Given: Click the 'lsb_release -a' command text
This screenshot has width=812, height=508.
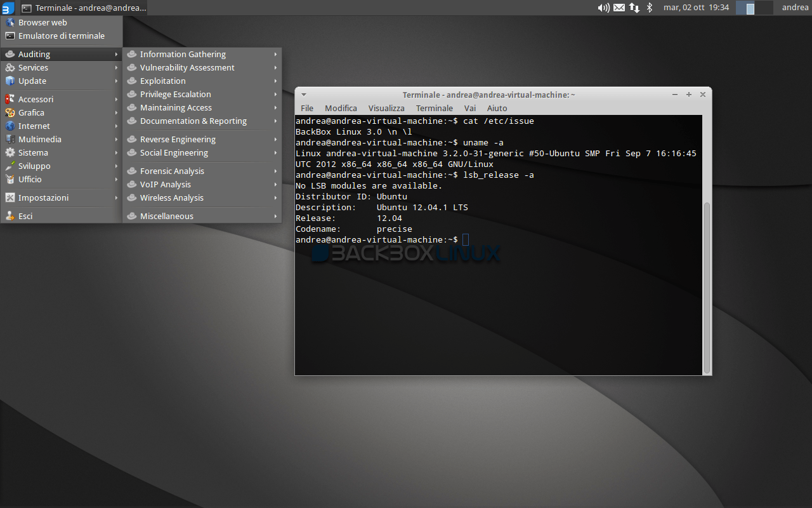Looking at the screenshot, I should click(x=499, y=175).
